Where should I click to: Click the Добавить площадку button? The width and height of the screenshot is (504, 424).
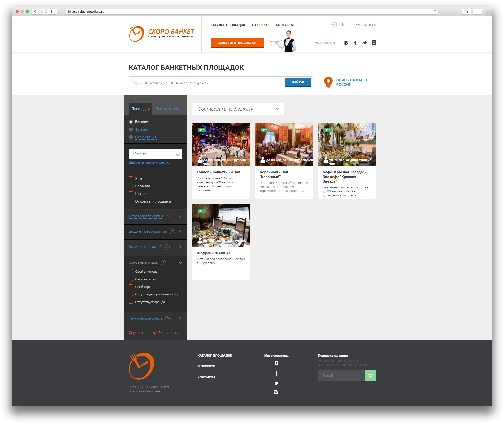(237, 43)
